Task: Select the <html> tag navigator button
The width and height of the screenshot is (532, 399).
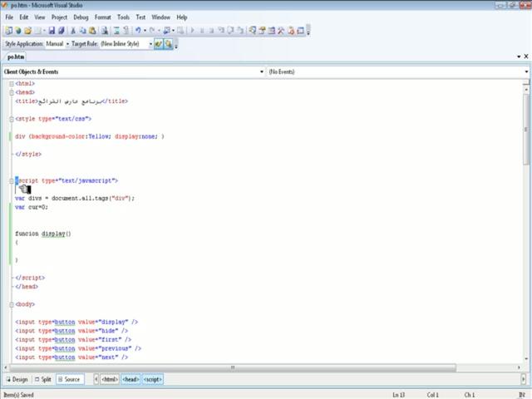Action: pyautogui.click(x=110, y=379)
